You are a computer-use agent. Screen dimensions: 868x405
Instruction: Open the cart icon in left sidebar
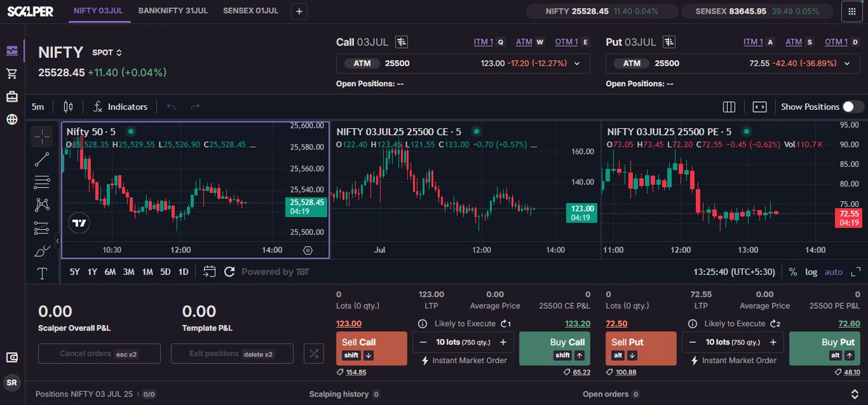point(12,74)
